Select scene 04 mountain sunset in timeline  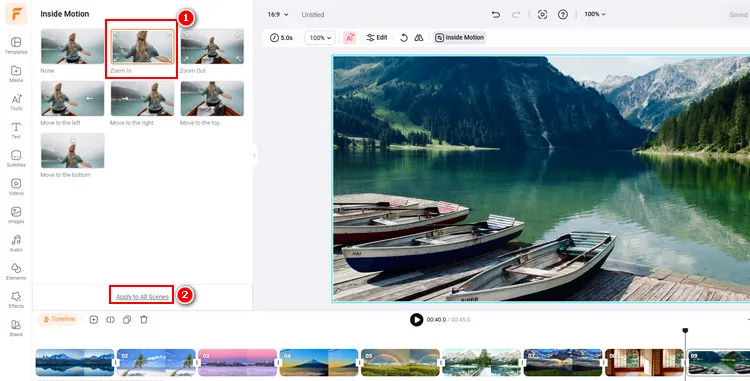(319, 362)
